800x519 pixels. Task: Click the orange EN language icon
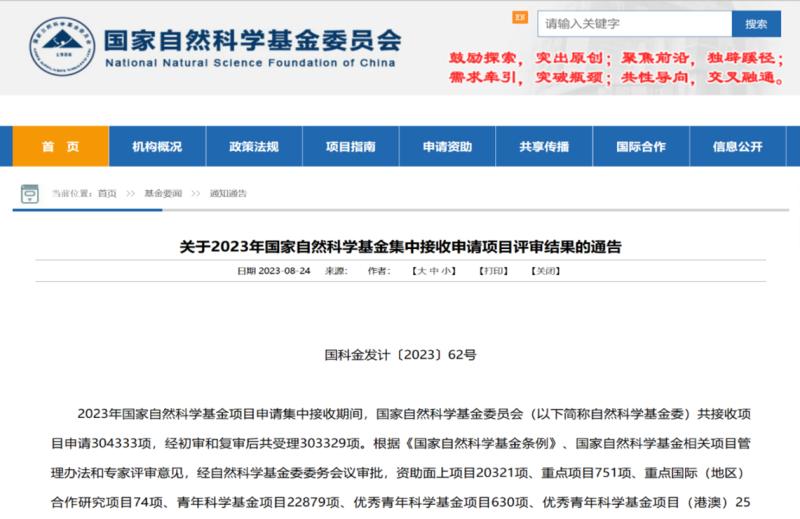520,18
